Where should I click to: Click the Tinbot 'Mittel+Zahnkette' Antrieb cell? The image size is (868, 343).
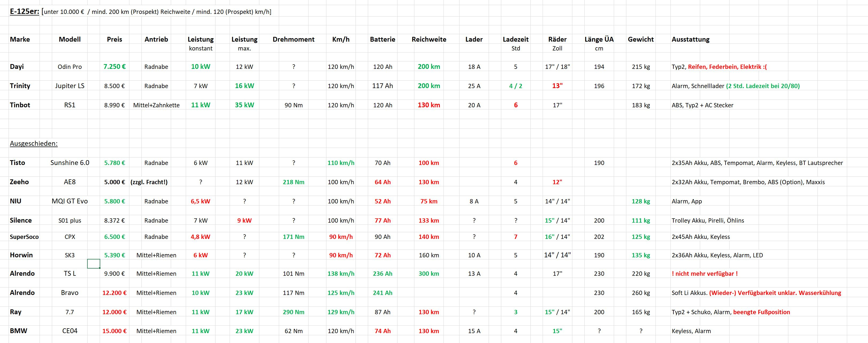[156, 105]
